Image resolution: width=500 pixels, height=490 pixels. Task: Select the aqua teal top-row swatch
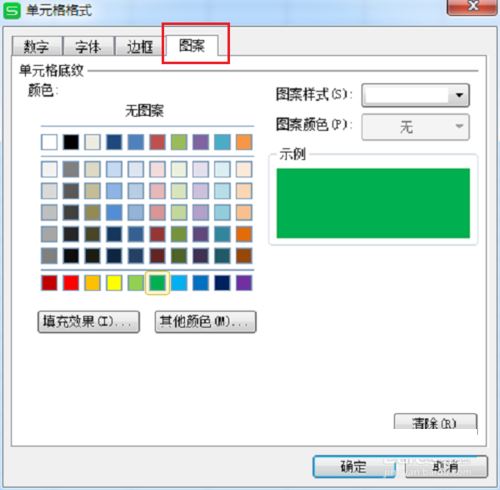[222, 142]
